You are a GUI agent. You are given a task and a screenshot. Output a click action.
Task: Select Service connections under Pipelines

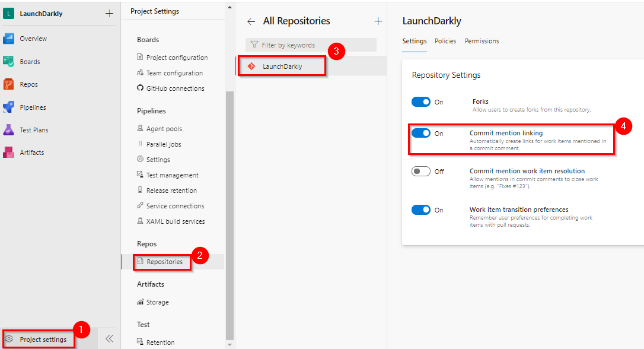[176, 206]
